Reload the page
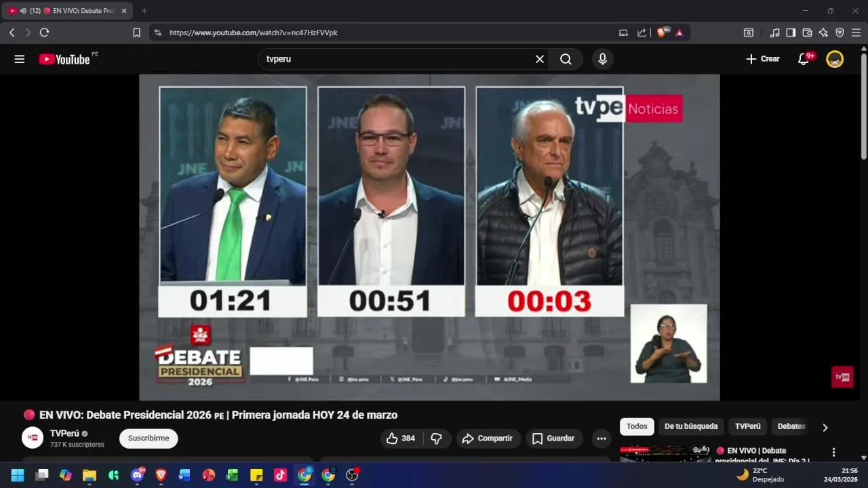 [x=44, y=33]
